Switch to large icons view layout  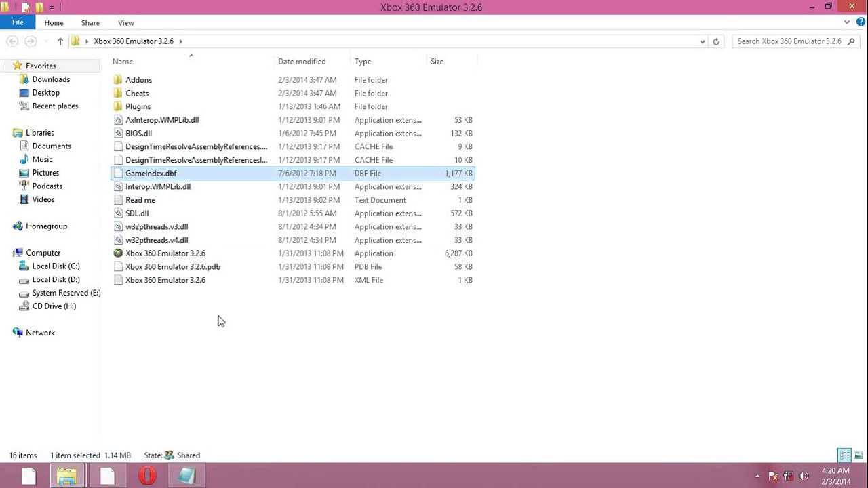point(859,455)
